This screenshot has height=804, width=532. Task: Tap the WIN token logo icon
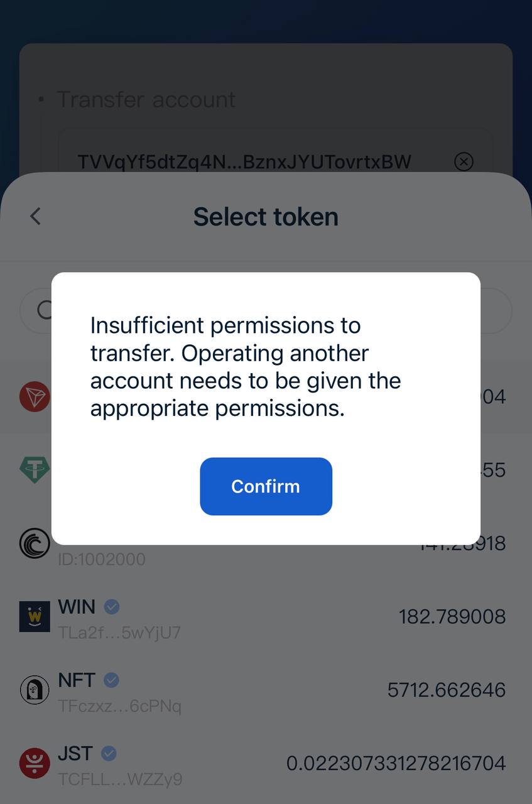35,616
